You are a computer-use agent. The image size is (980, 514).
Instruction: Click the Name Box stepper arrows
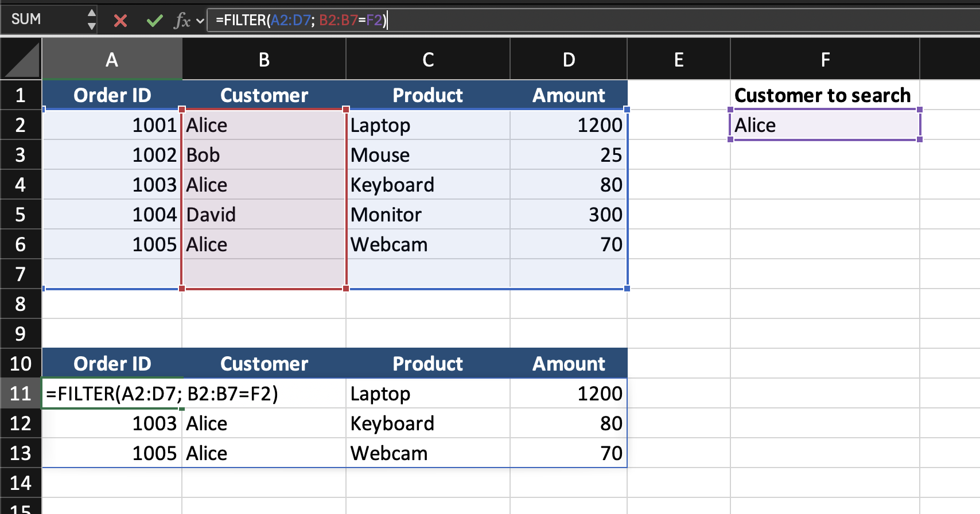pyautogui.click(x=91, y=20)
